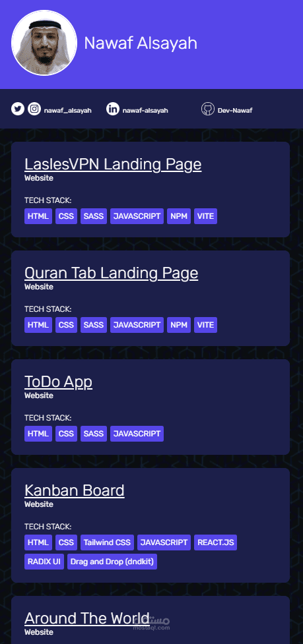Viewport: 303px width, 644px height.
Task: Click the NPM tag under Quran Tab
Action: [x=179, y=325]
